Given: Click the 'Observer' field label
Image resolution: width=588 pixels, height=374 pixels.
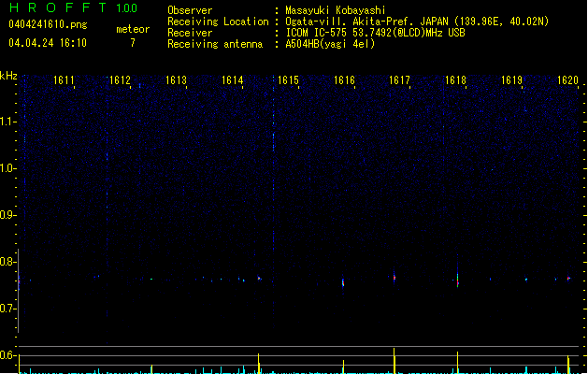Looking at the screenshot, I should [x=190, y=10].
